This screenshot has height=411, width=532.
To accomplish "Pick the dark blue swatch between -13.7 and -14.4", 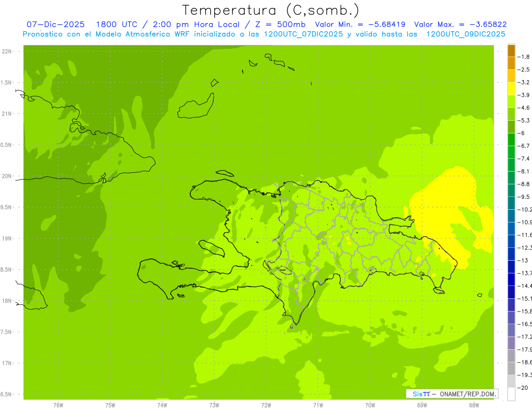I will (511, 279).
